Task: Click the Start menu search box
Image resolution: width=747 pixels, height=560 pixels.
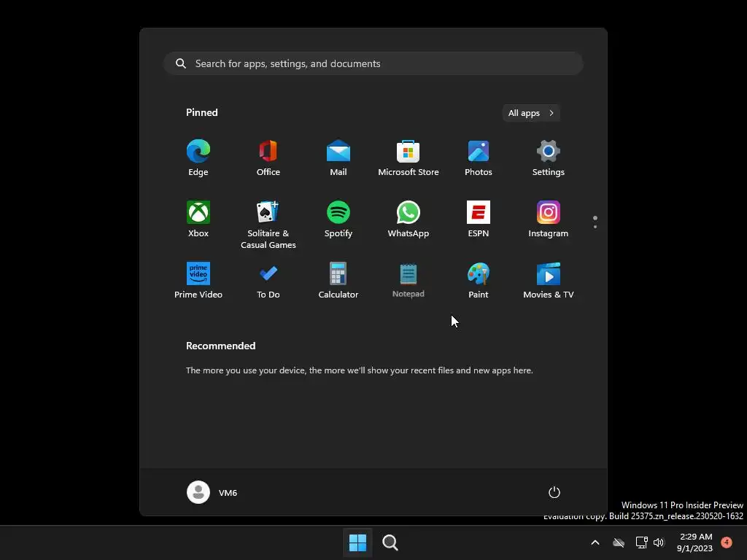Action: [373, 63]
